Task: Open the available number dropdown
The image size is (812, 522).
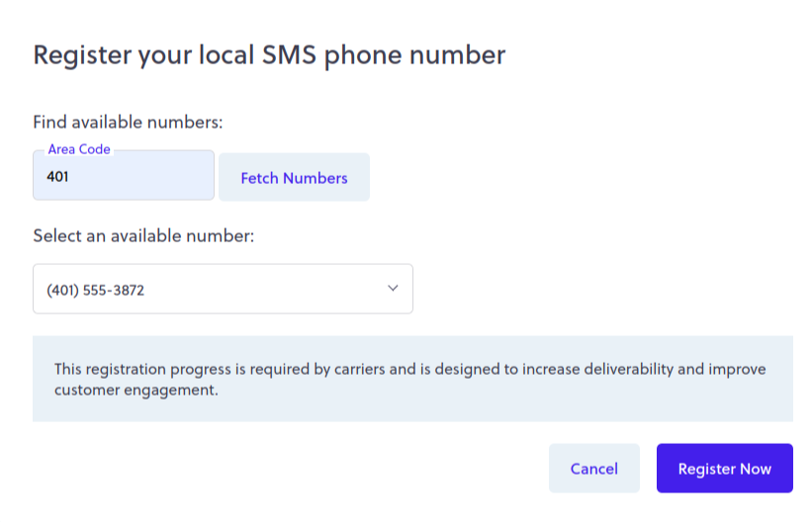Action: [223, 289]
